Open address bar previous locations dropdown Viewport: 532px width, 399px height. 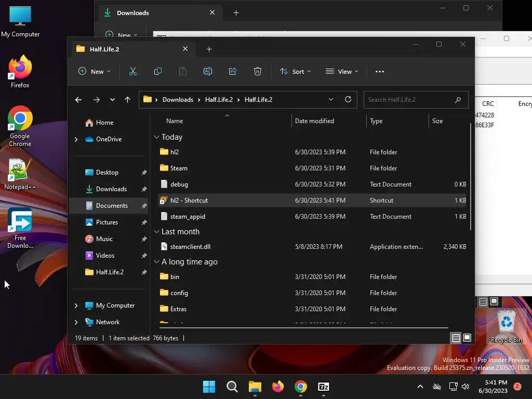click(331, 99)
